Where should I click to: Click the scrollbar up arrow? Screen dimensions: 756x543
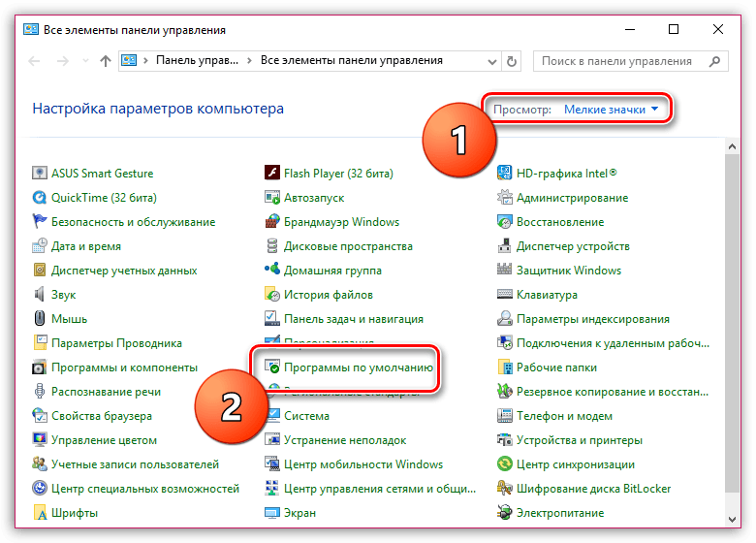point(732,146)
